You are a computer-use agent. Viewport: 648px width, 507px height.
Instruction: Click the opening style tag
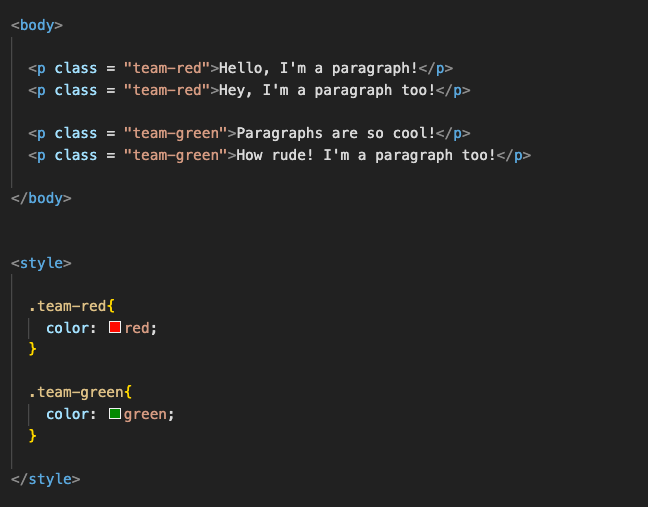click(x=41, y=263)
